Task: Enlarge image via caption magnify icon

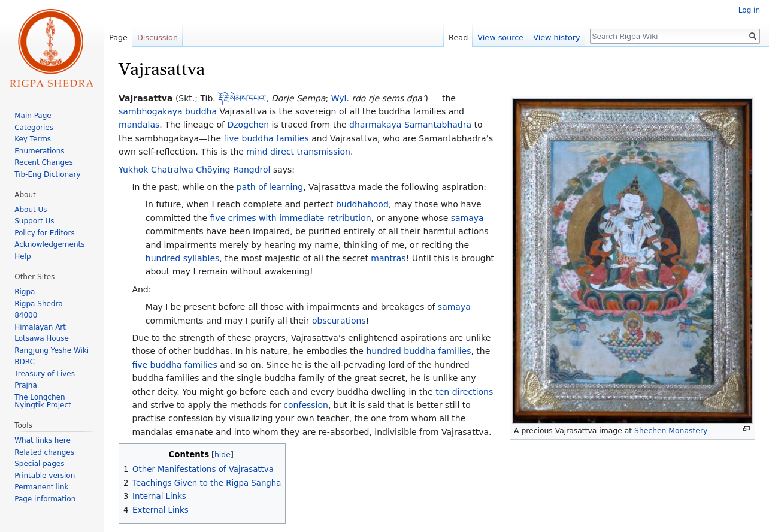Action: (x=746, y=428)
